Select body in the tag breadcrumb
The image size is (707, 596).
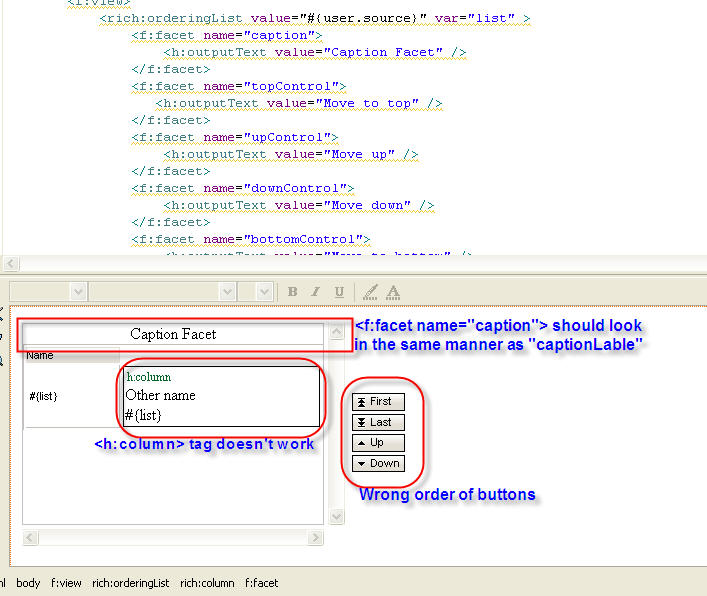point(28,583)
